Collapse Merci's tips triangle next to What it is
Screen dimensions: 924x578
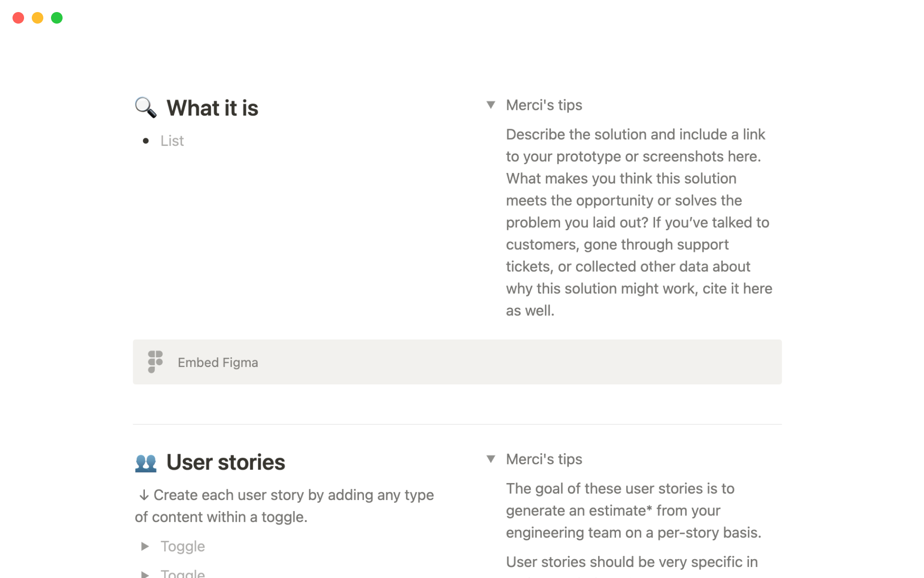490,105
